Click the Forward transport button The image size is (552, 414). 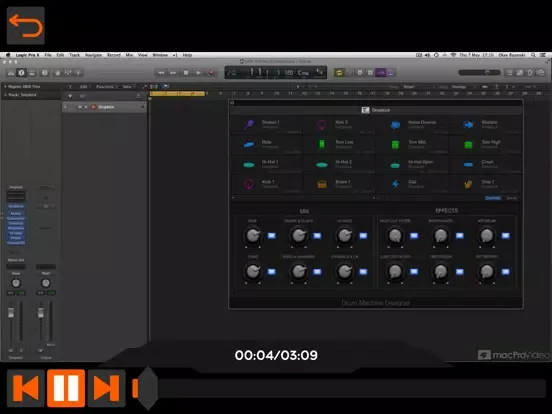[173, 73]
